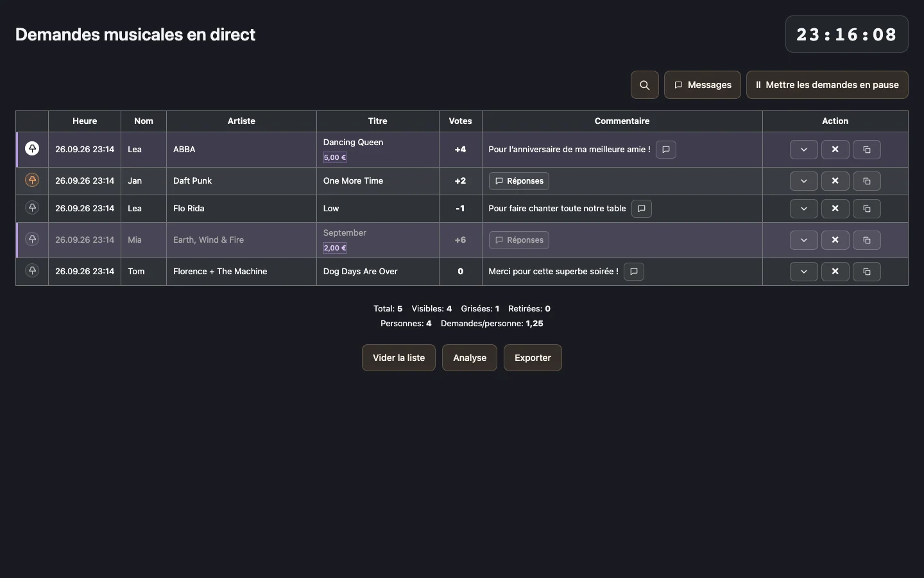This screenshot has width=924, height=578.
Task: Pause requests with Mettre les demandes en pause
Action: [827, 85]
